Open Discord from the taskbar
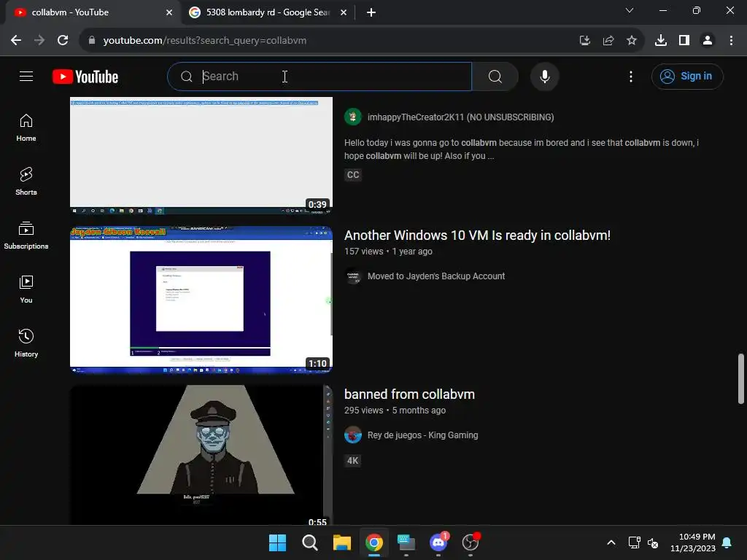This screenshot has width=747, height=560. [x=438, y=542]
